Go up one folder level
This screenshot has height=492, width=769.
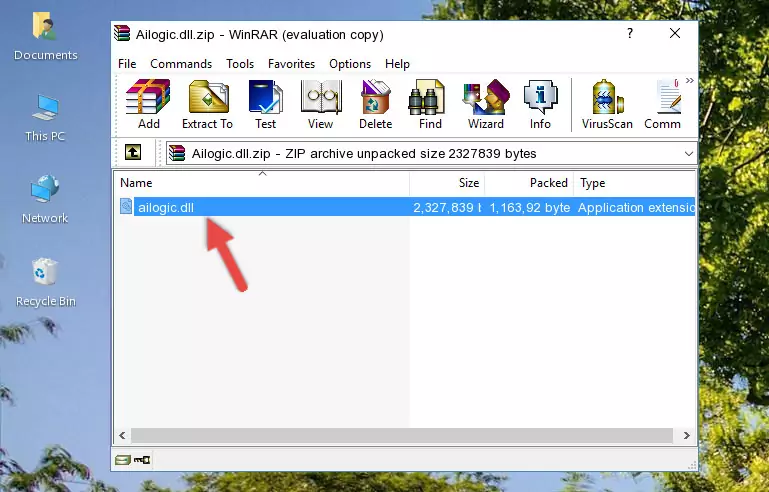point(133,153)
